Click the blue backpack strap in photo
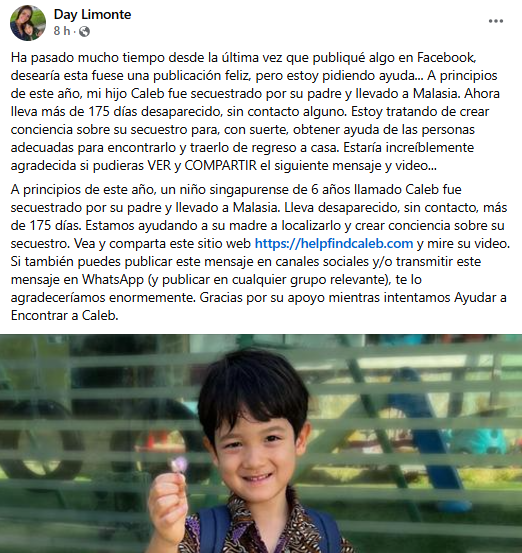 tap(212, 529)
